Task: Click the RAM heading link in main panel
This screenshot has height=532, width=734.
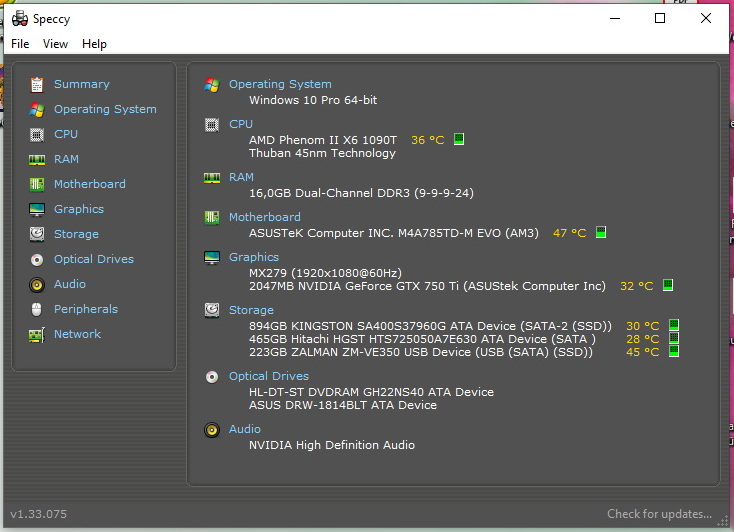Action: (241, 177)
